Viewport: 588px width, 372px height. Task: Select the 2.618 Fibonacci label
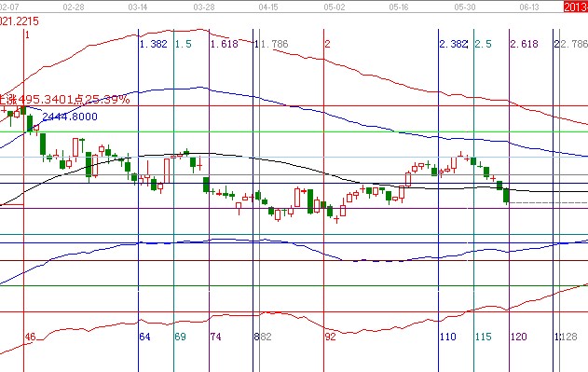pyautogui.click(x=525, y=44)
